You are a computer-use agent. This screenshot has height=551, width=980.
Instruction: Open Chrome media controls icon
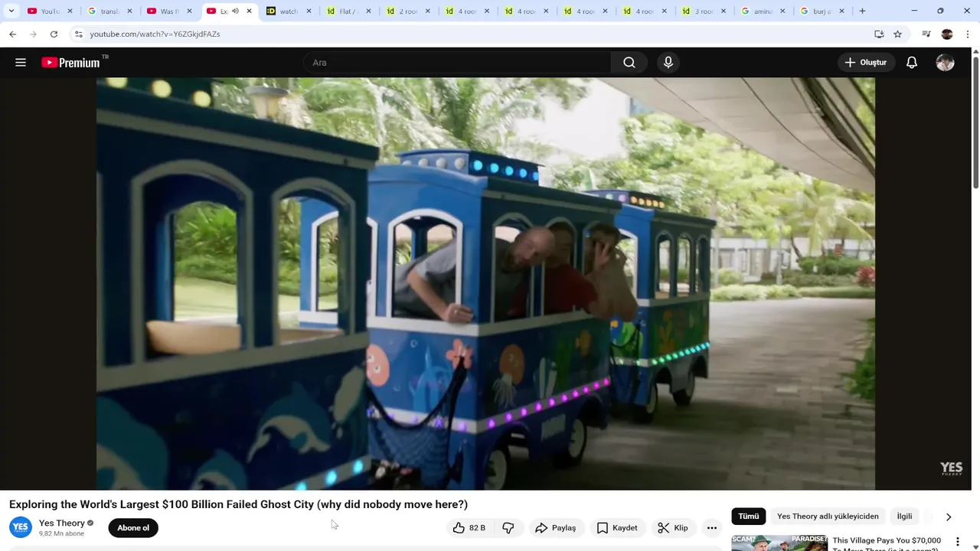point(926,34)
